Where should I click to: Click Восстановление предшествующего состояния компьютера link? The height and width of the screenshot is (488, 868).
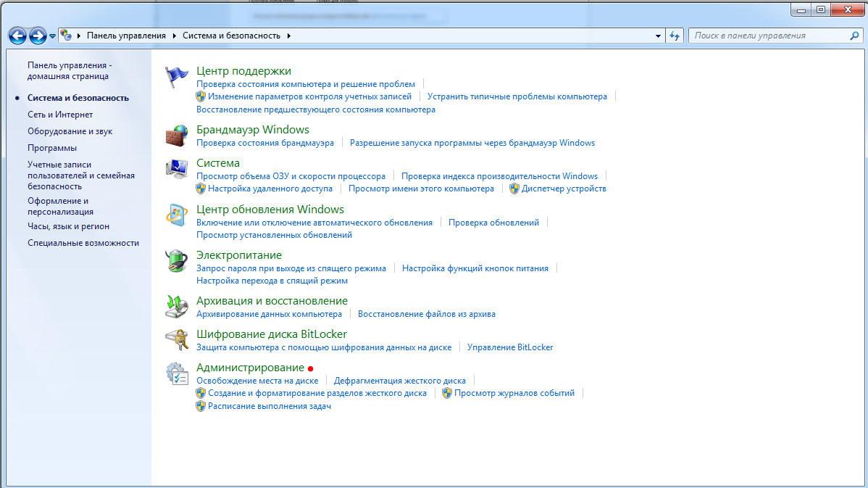coord(316,109)
